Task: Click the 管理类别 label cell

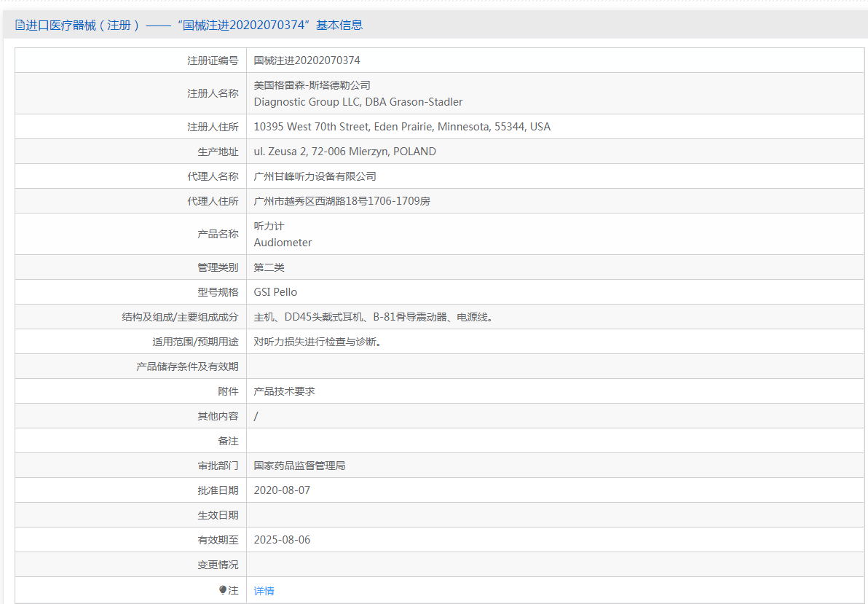Action: [x=130, y=267]
